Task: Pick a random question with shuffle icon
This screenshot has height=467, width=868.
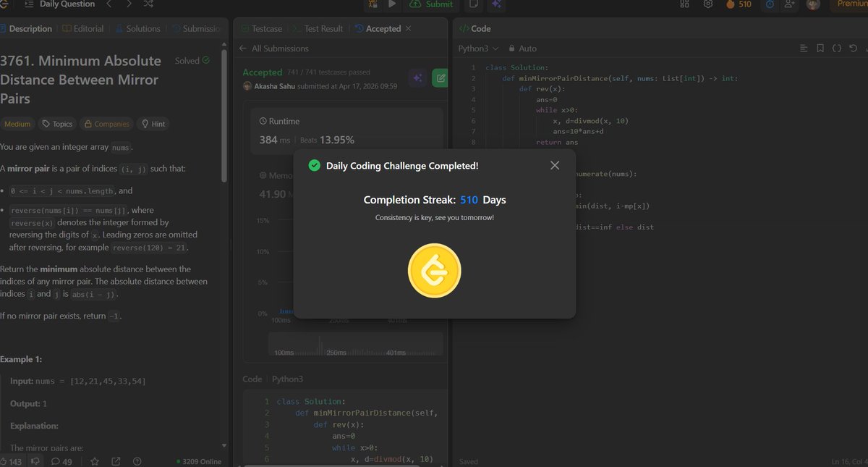Action: tap(148, 4)
